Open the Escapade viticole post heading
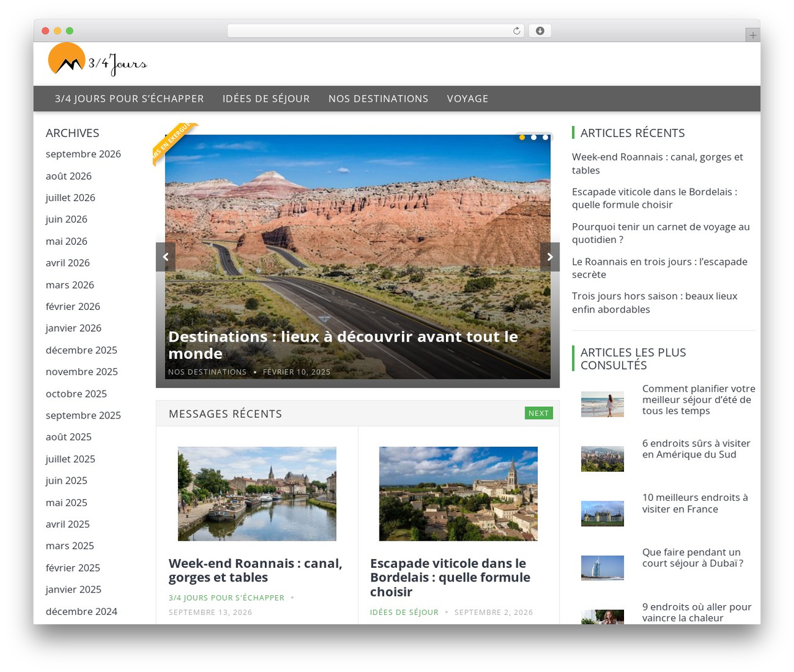This screenshot has height=672, width=794. point(450,577)
